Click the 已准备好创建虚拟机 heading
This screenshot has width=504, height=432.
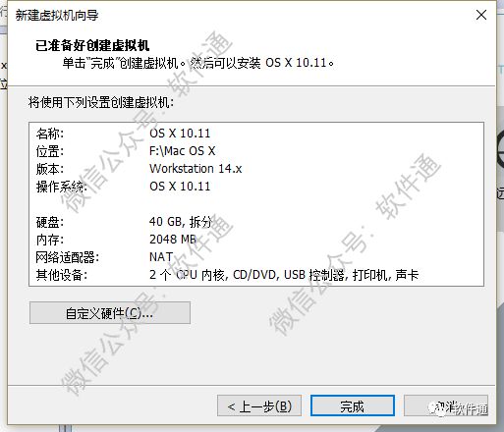pyautogui.click(x=92, y=45)
